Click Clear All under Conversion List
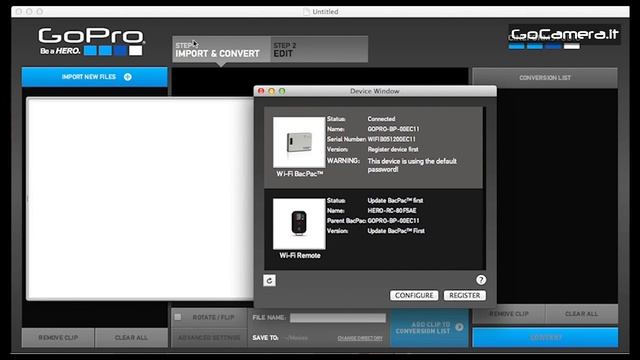Viewport: 640px width, 360px height. tap(582, 314)
